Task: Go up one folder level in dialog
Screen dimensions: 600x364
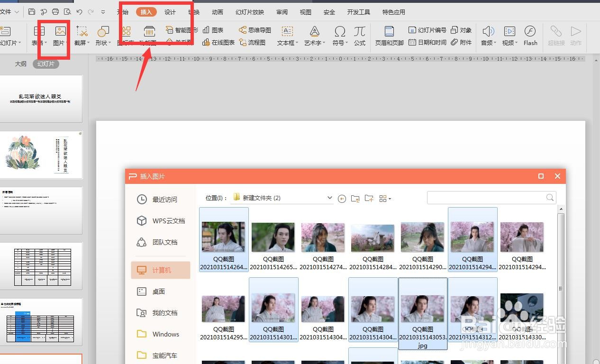Action: [x=355, y=199]
